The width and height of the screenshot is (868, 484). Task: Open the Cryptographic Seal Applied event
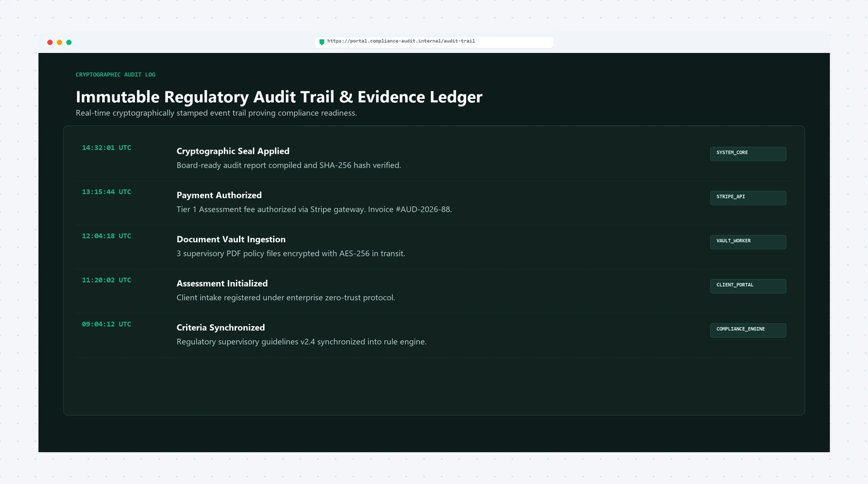click(x=233, y=151)
